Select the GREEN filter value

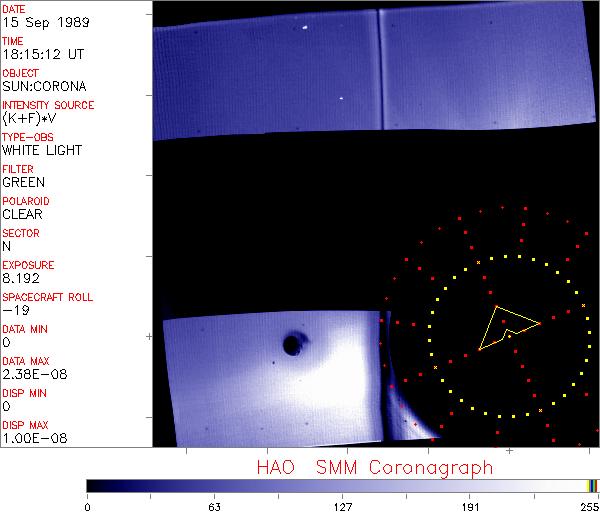coord(23,182)
